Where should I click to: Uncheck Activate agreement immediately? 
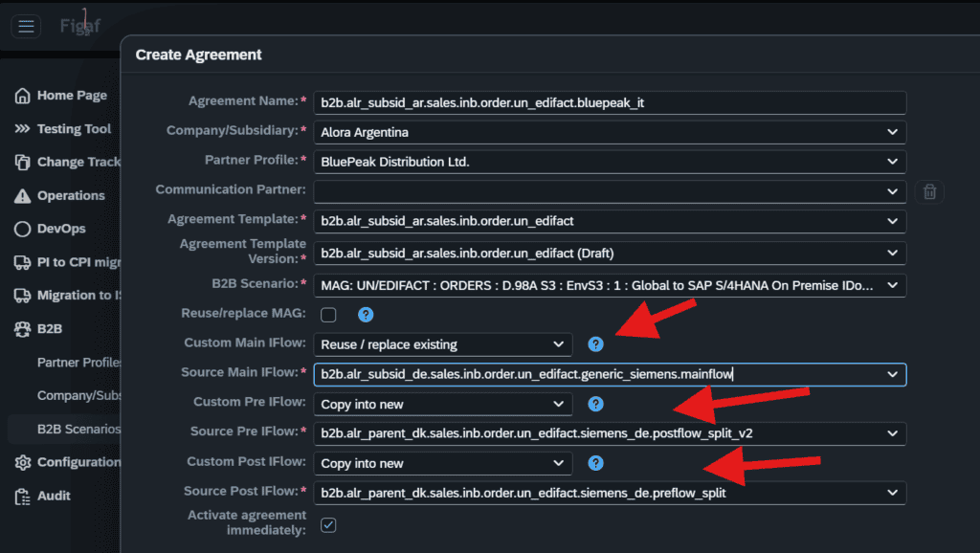click(x=328, y=525)
